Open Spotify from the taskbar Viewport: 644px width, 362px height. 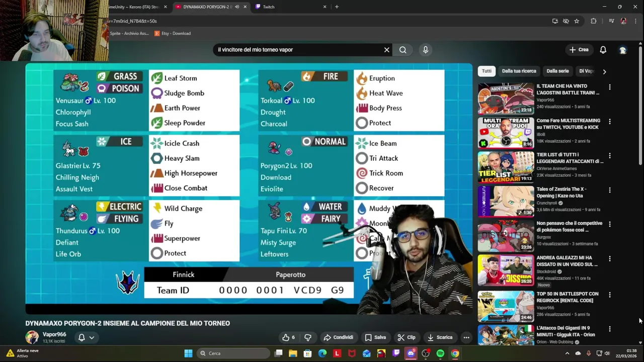(440, 353)
